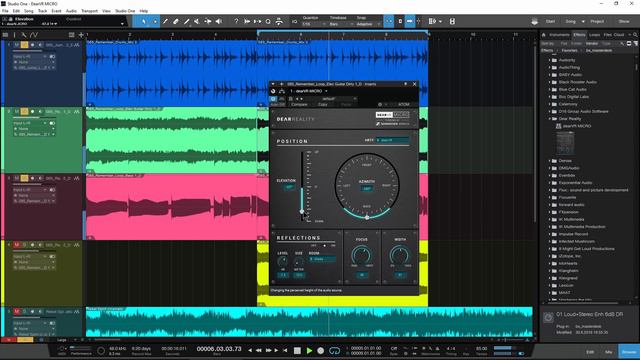Solo the first blue drum track

click(24, 44)
